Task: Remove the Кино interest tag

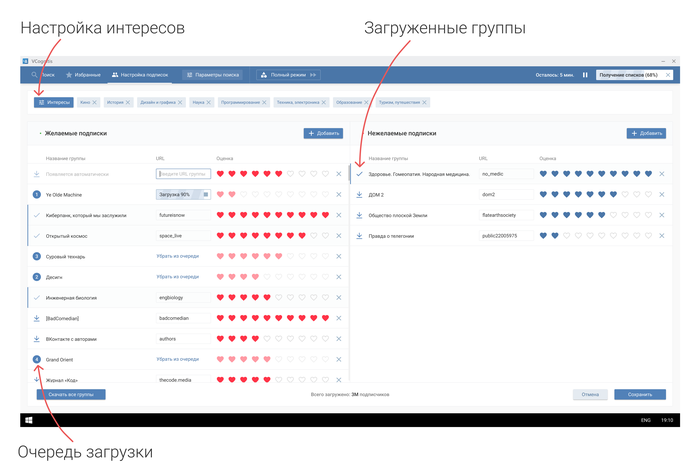Action: 97,102
